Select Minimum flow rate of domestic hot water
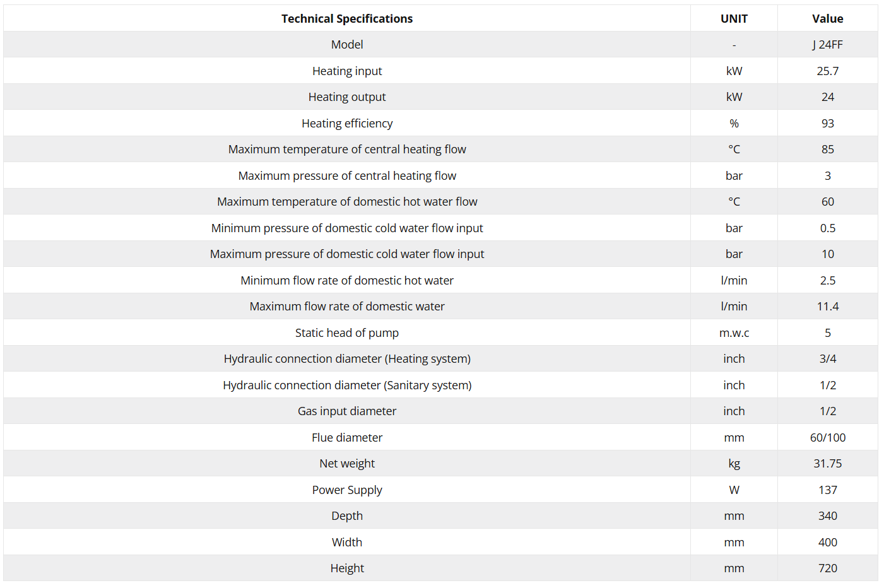This screenshot has width=884, height=588. point(347,281)
